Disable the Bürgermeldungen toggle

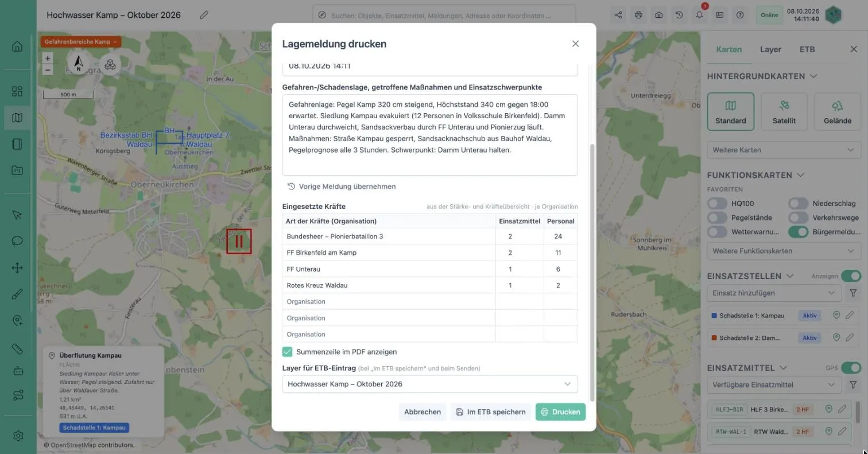coord(798,232)
